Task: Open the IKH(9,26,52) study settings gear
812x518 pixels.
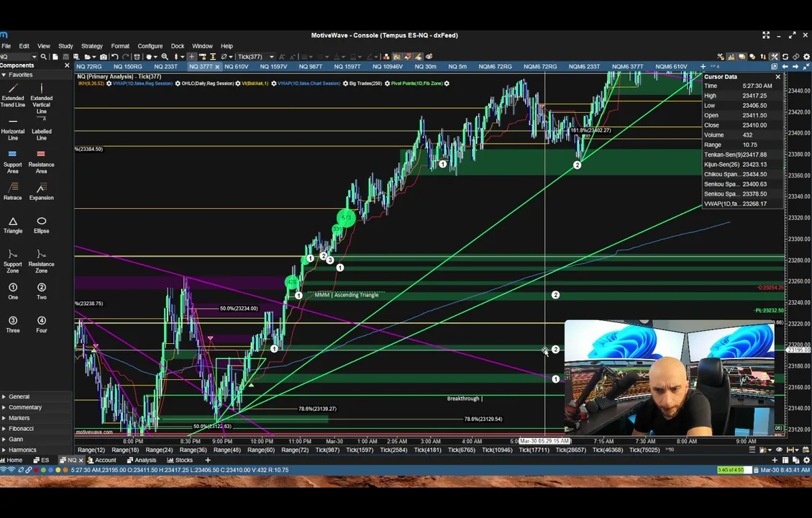Action: (x=109, y=83)
